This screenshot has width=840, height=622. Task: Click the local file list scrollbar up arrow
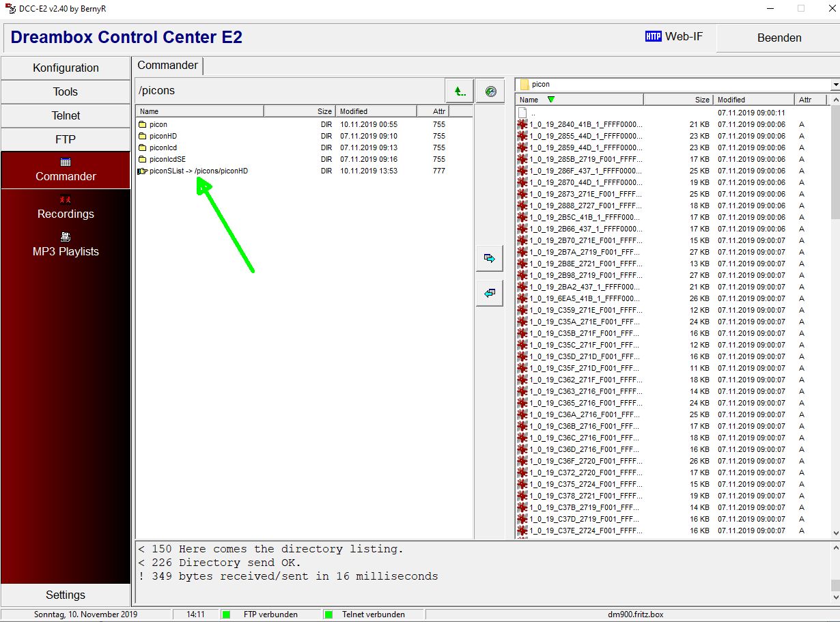coord(835,100)
